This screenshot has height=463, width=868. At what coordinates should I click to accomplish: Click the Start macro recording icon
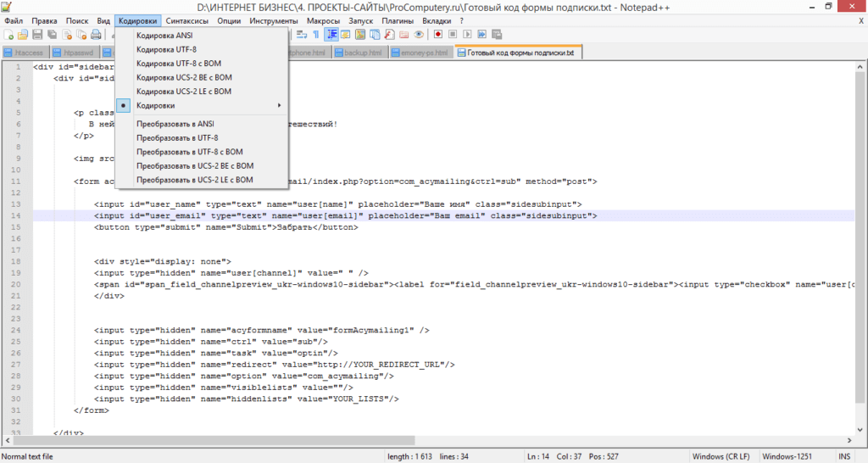pyautogui.click(x=438, y=35)
